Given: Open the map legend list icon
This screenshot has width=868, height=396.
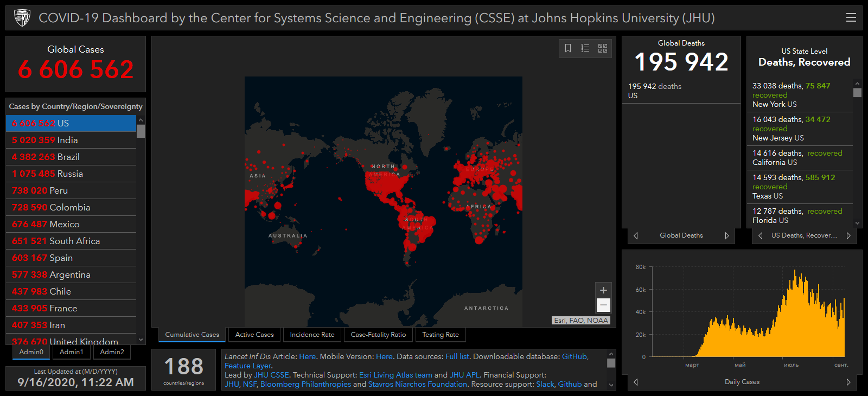Looking at the screenshot, I should (x=585, y=48).
